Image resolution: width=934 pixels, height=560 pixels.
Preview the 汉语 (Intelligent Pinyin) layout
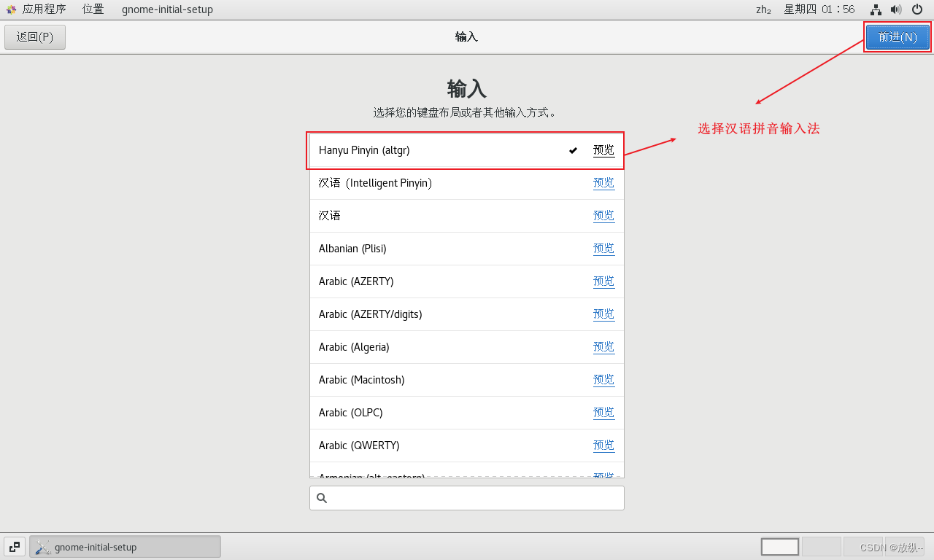[x=603, y=183]
